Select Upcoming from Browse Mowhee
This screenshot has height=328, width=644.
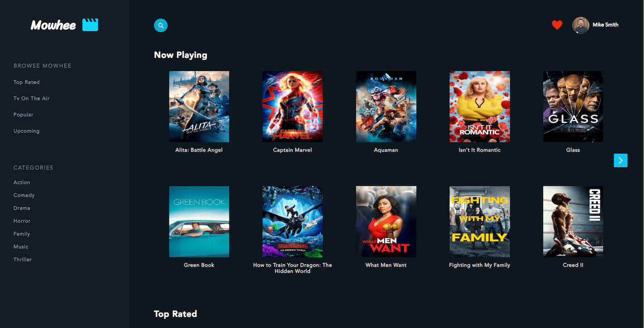tap(26, 131)
